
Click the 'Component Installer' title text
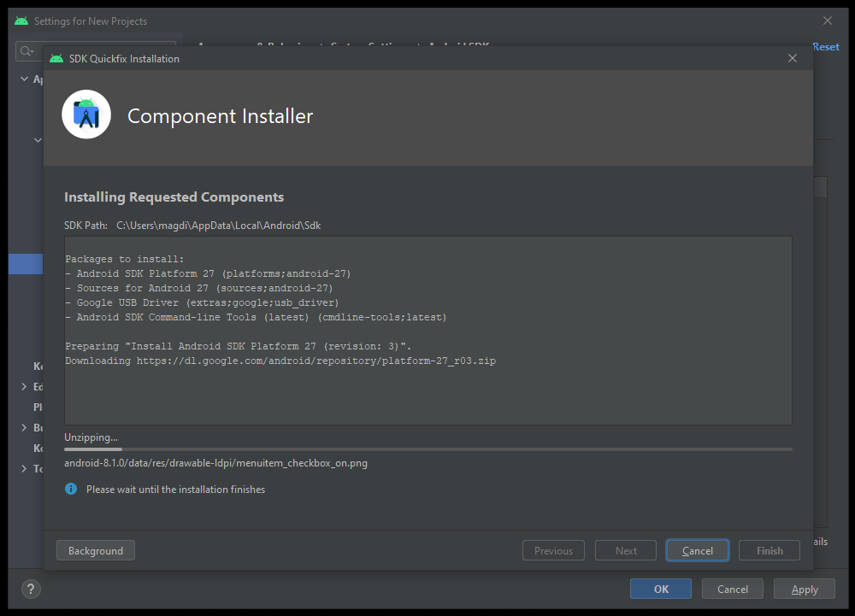221,116
